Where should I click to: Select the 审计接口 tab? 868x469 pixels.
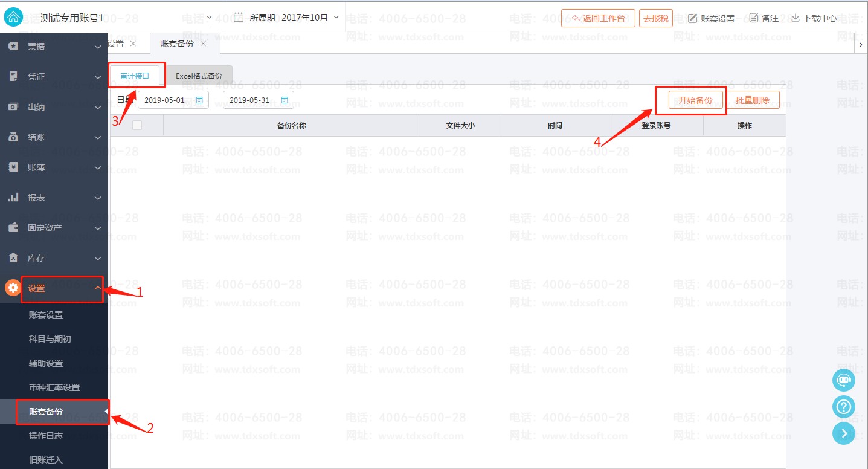coord(135,76)
